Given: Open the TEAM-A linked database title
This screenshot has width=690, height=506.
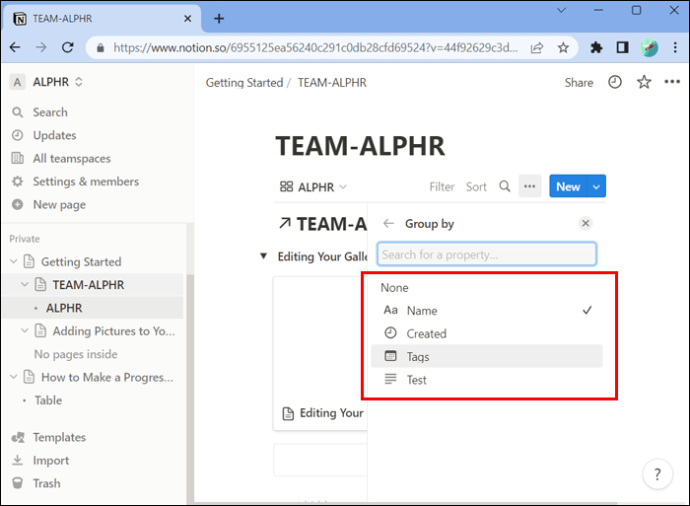Looking at the screenshot, I should point(323,224).
